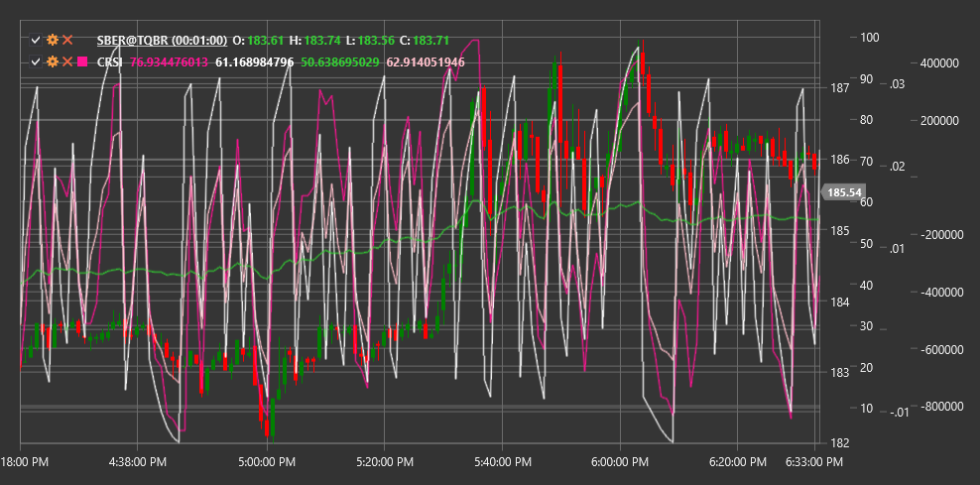980x485 pixels.
Task: Click the SBER@TQBR (00:01:00) series title
Action: pos(162,41)
